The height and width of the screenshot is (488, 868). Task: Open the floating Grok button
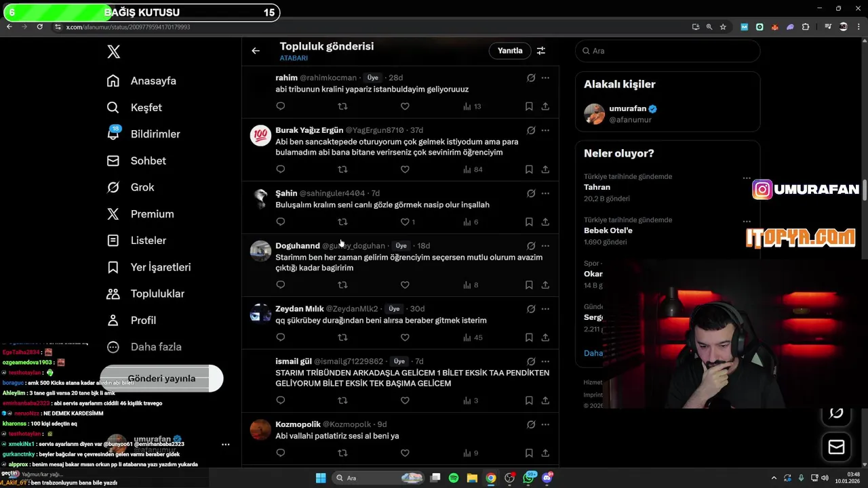pos(836,413)
